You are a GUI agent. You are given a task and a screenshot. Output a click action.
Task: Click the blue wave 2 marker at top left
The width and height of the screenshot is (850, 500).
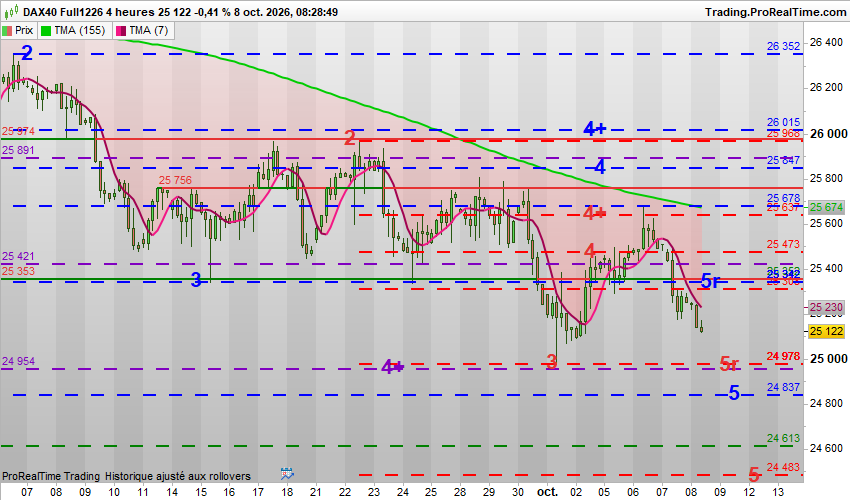click(27, 53)
